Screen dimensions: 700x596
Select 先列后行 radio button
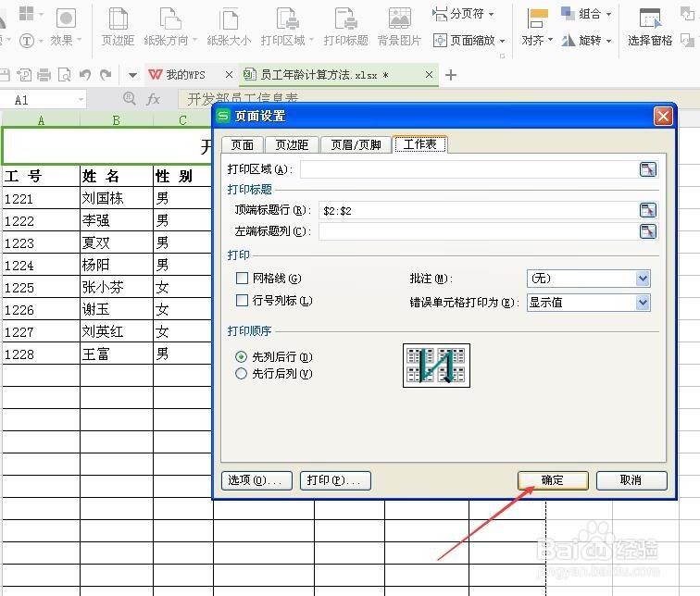click(241, 357)
